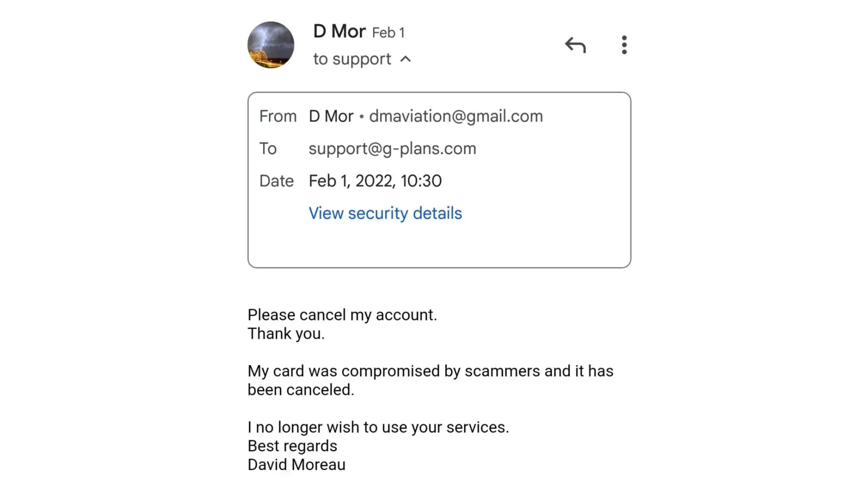Click the 'Thank you.' line

pos(286,334)
